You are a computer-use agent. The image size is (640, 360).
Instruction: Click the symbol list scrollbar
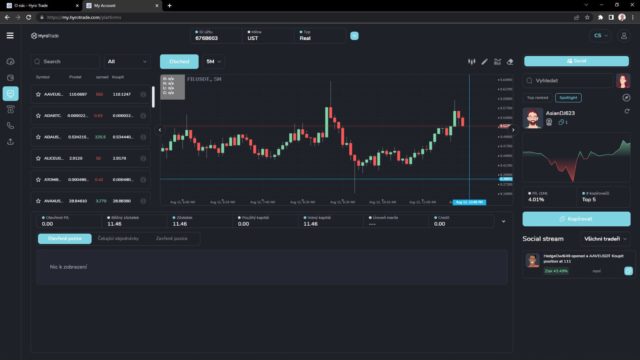(x=153, y=97)
